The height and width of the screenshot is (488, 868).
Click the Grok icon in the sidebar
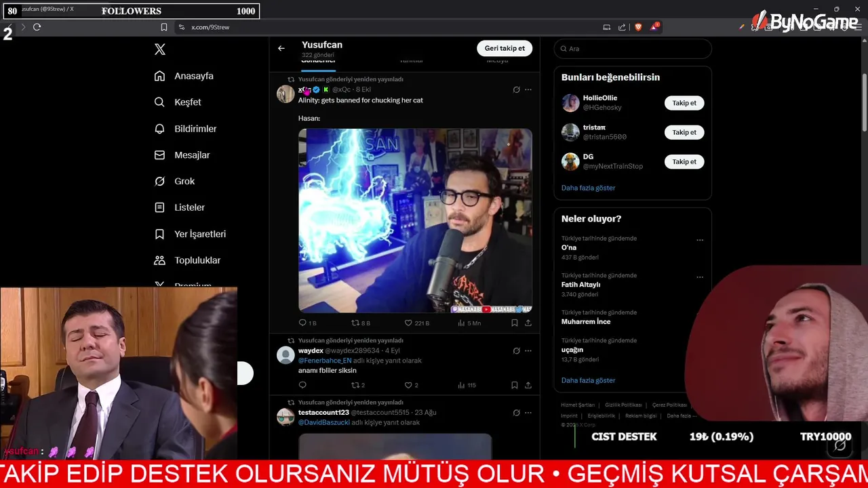(x=159, y=181)
